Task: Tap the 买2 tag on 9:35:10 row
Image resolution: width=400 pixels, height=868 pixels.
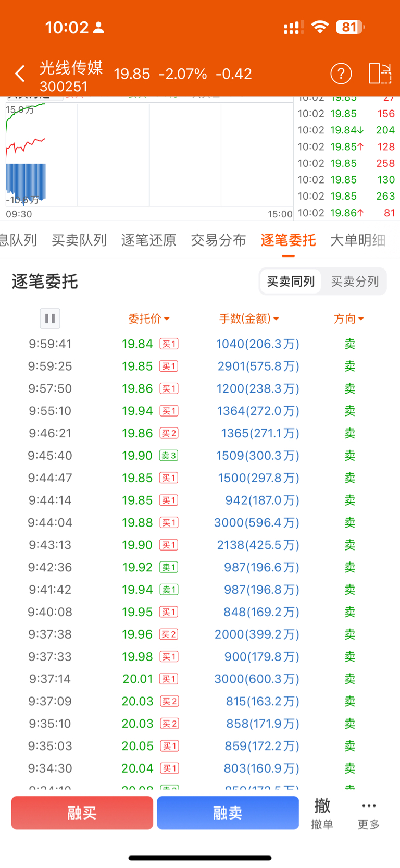Action: pyautogui.click(x=169, y=724)
